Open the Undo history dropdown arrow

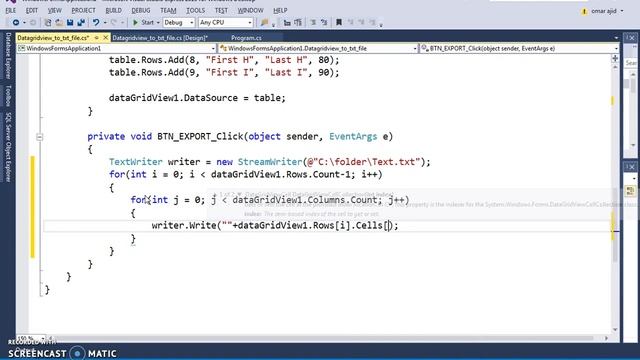105,23
